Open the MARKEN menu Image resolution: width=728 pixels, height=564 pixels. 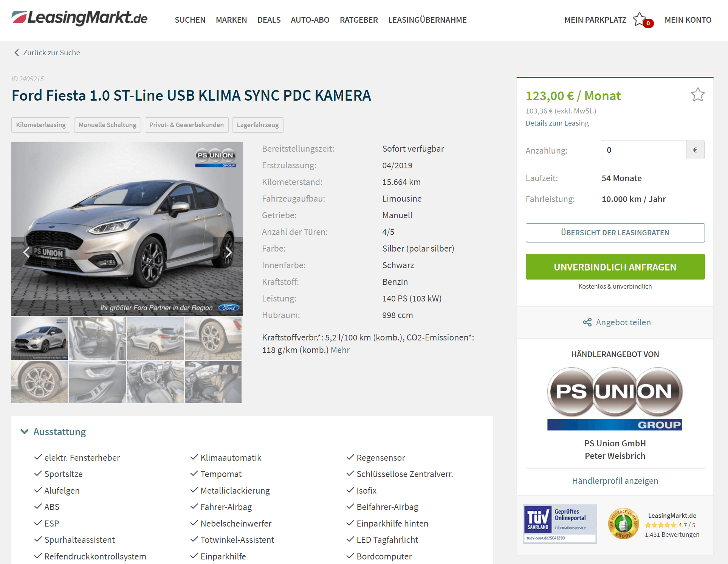tap(231, 20)
